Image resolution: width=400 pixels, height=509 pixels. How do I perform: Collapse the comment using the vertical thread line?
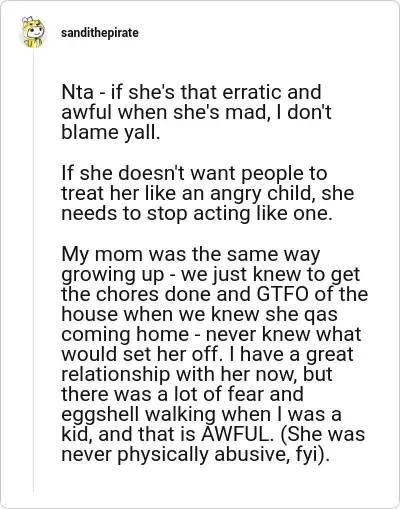pyautogui.click(x=33, y=270)
